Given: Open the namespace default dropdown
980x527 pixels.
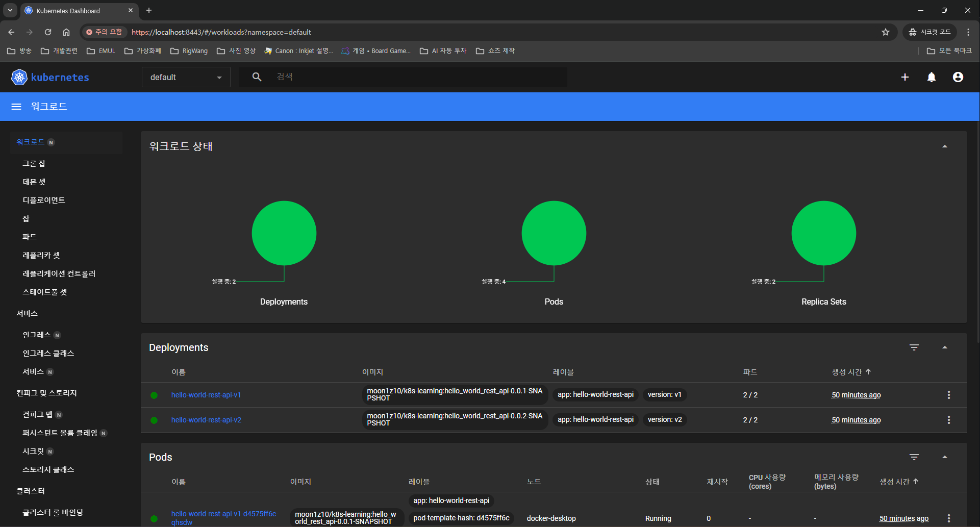Looking at the screenshot, I should pyautogui.click(x=186, y=78).
